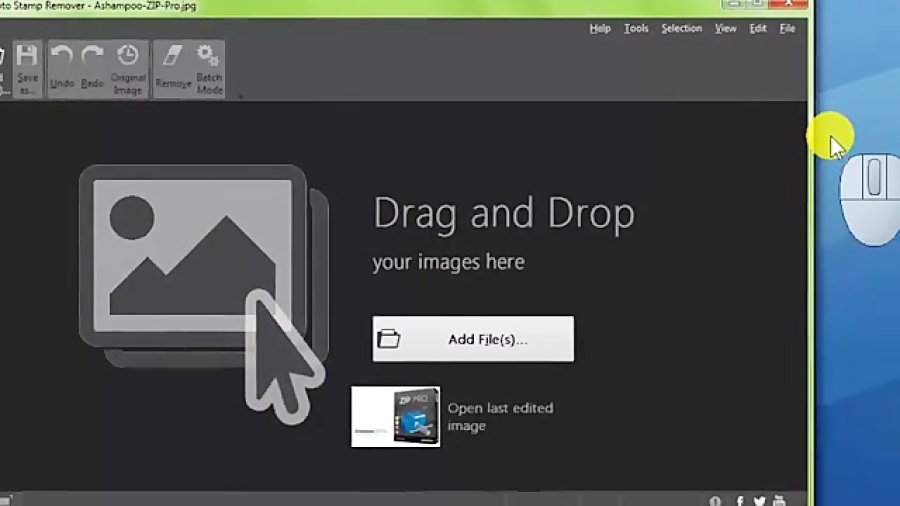The height and width of the screenshot is (506, 900).
Task: Open the Tools menu
Action: click(x=636, y=29)
